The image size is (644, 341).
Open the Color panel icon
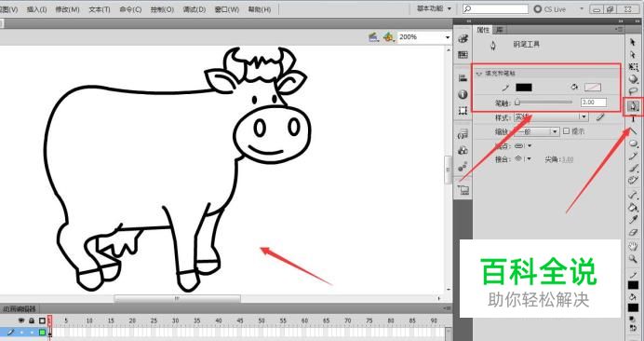point(463,39)
